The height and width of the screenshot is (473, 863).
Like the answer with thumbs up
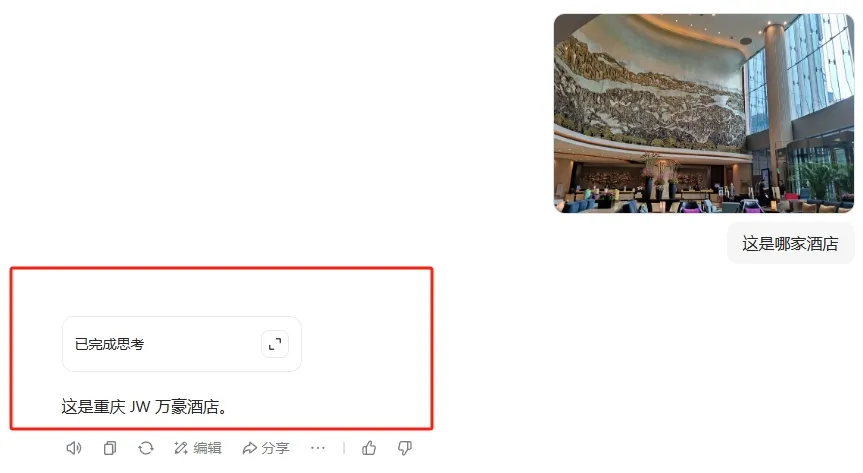[x=369, y=448]
